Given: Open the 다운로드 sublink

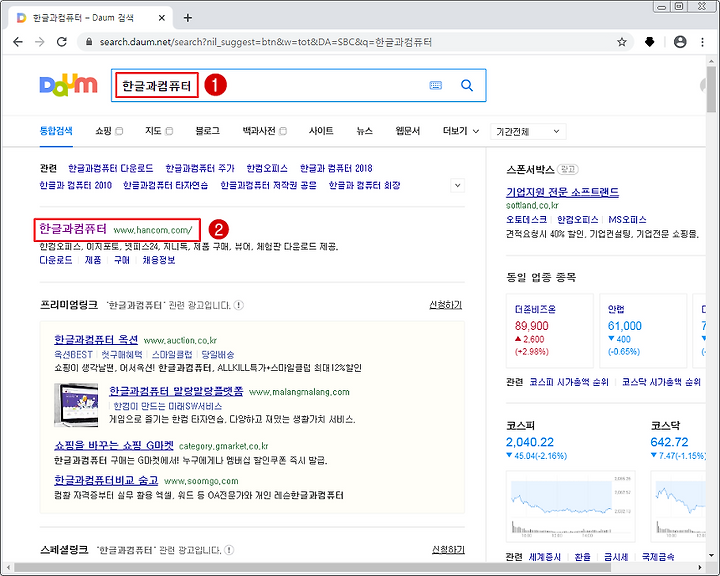Looking at the screenshot, I should pyautogui.click(x=56, y=260).
